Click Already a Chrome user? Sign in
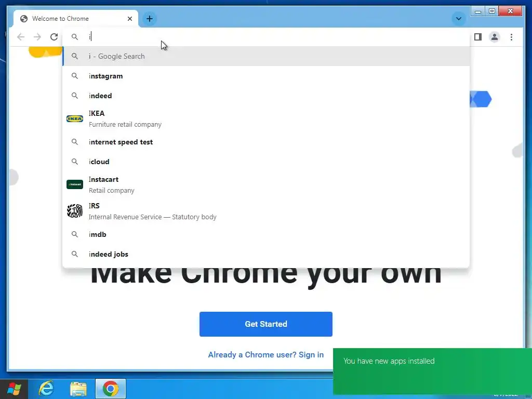532x399 pixels. [x=266, y=354]
